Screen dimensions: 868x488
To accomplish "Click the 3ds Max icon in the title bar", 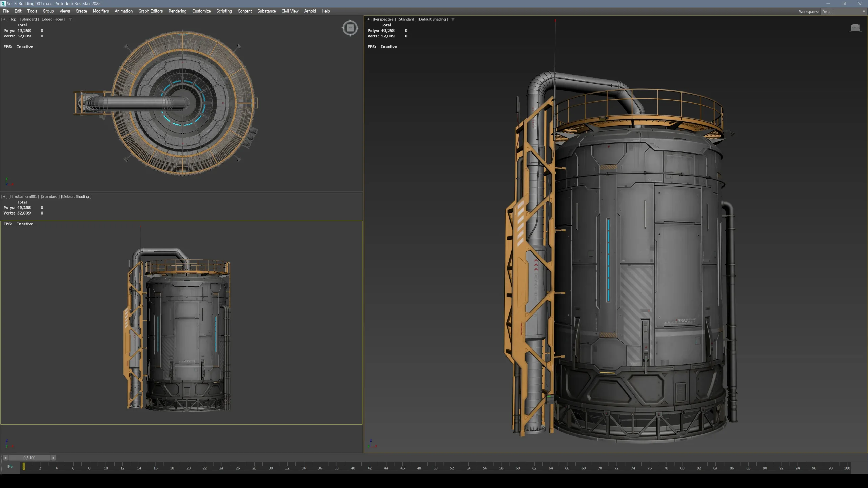I will (x=3, y=3).
